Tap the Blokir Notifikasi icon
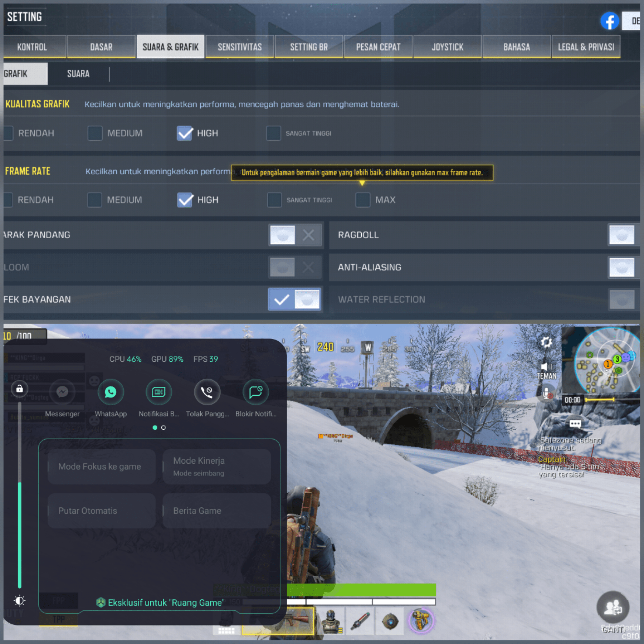The image size is (644, 644). tap(255, 392)
